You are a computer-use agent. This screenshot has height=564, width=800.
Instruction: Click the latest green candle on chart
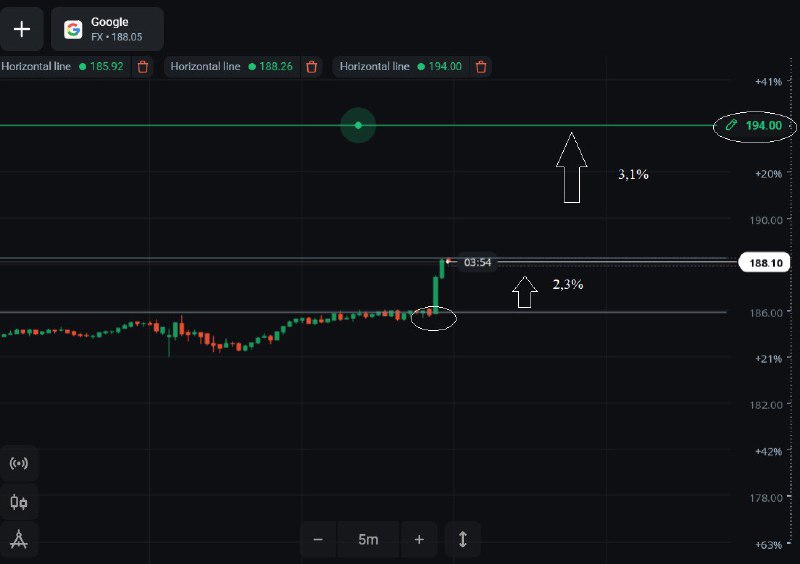[442, 269]
